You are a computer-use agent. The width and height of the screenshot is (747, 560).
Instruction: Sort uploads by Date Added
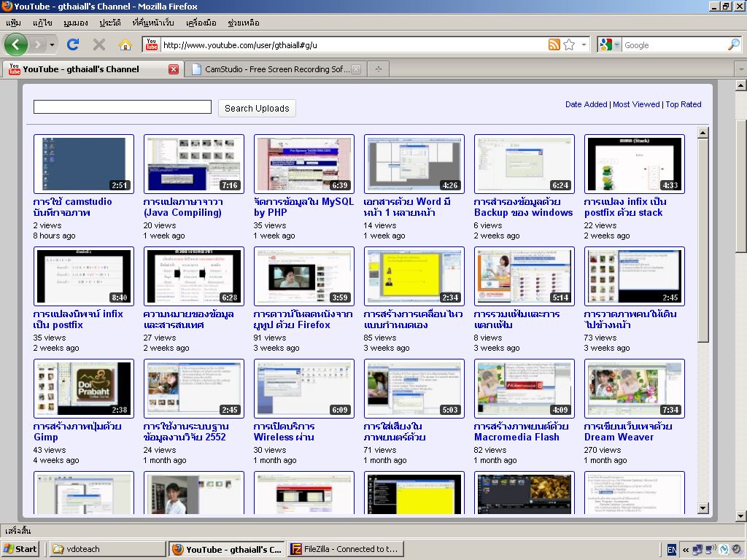coord(586,104)
